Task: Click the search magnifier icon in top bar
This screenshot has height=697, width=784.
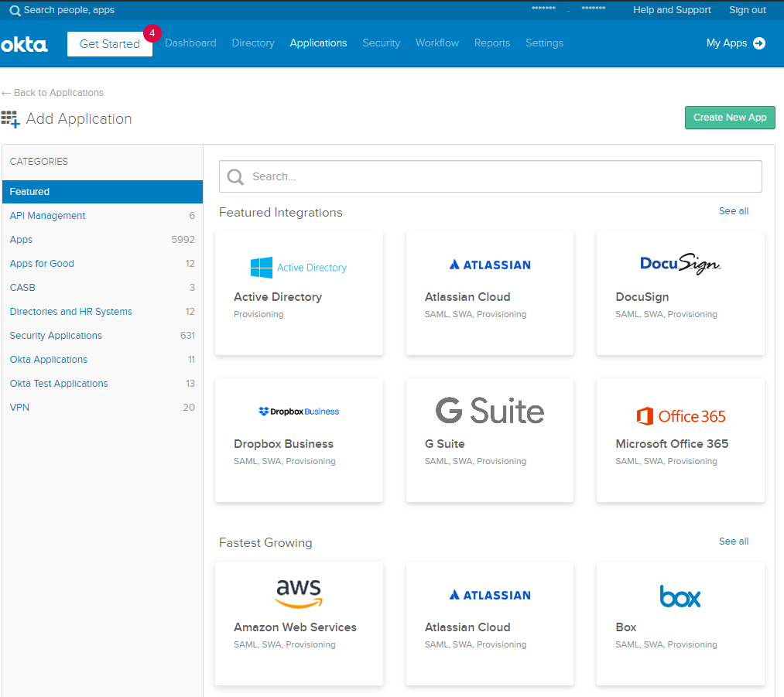Action: click(x=15, y=11)
